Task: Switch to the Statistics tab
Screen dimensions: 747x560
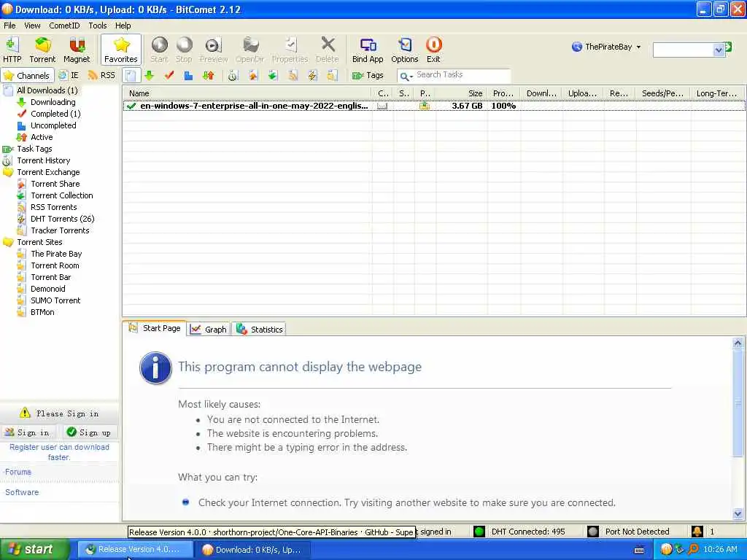Action: tap(260, 329)
